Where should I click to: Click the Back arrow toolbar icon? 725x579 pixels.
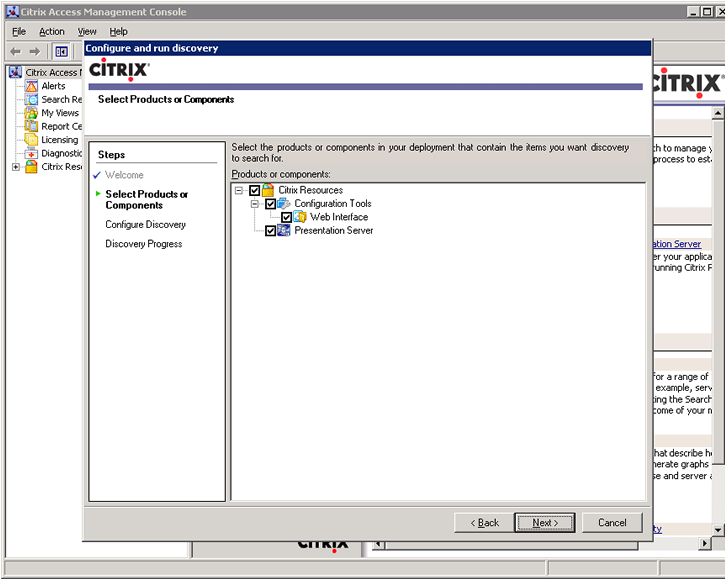tap(16, 51)
